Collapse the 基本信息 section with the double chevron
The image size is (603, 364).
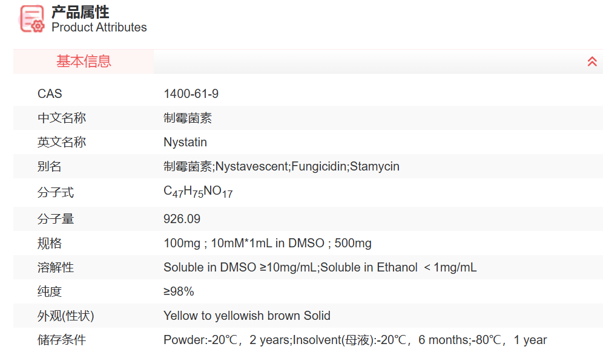pyautogui.click(x=591, y=62)
